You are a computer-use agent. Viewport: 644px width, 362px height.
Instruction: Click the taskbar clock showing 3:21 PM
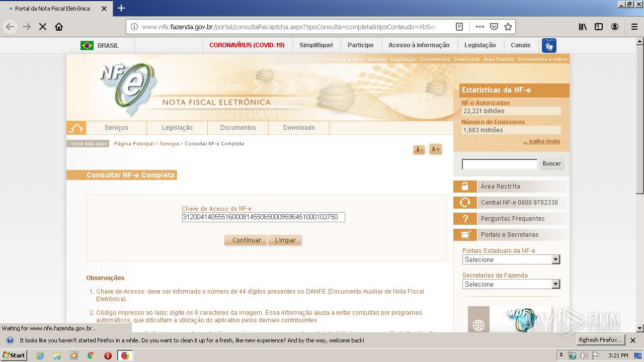click(x=618, y=355)
